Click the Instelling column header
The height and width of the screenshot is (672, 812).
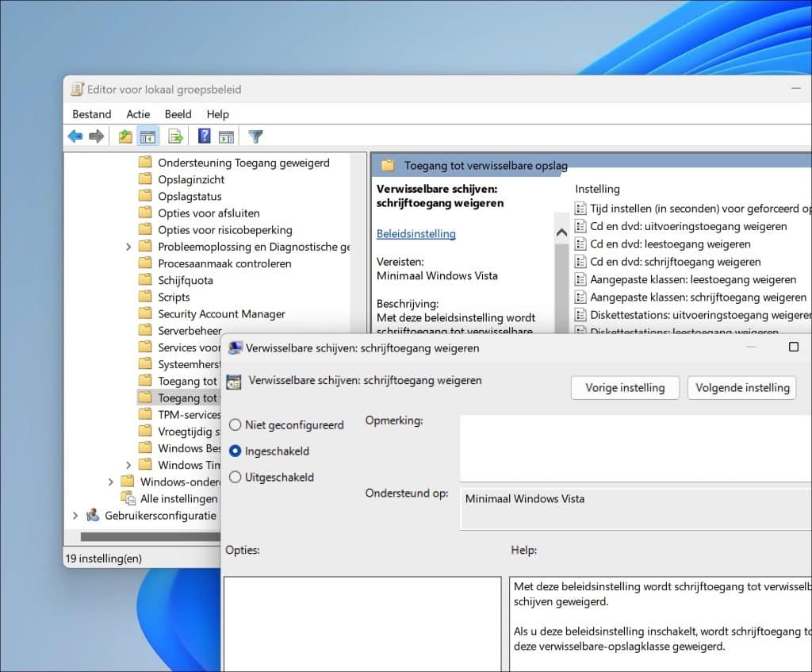pos(597,189)
